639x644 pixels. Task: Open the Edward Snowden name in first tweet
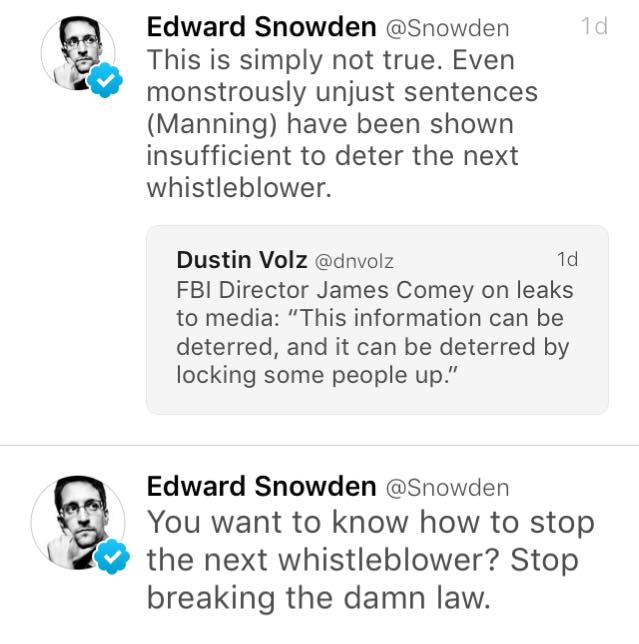tap(262, 27)
